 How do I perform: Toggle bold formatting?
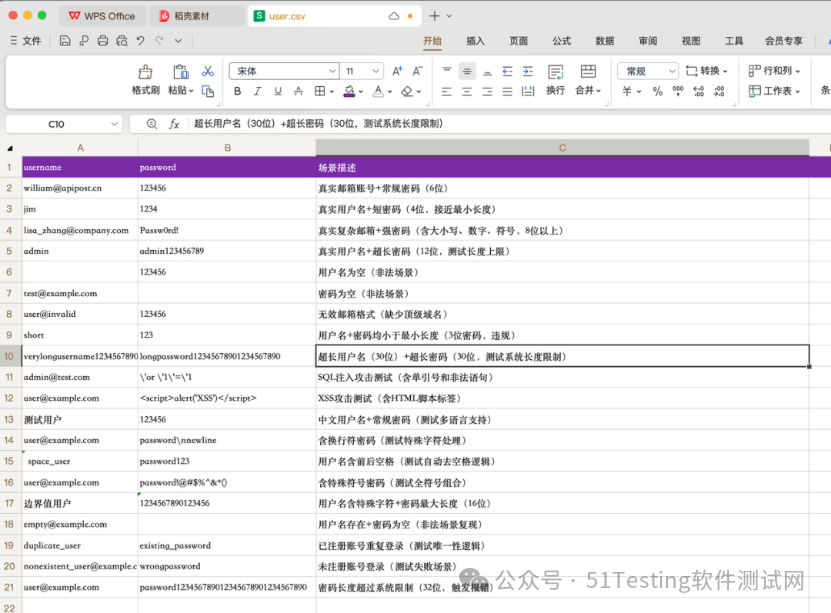click(238, 91)
